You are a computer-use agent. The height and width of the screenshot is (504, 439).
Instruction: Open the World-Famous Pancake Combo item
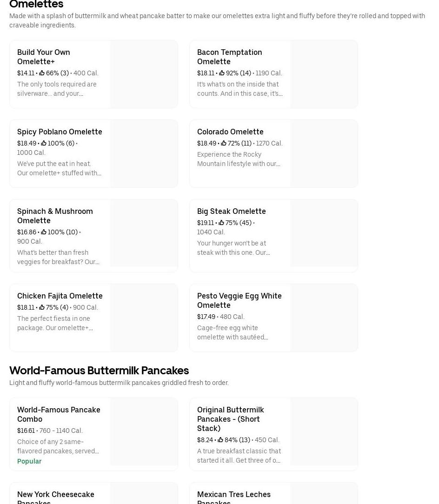[59, 414]
